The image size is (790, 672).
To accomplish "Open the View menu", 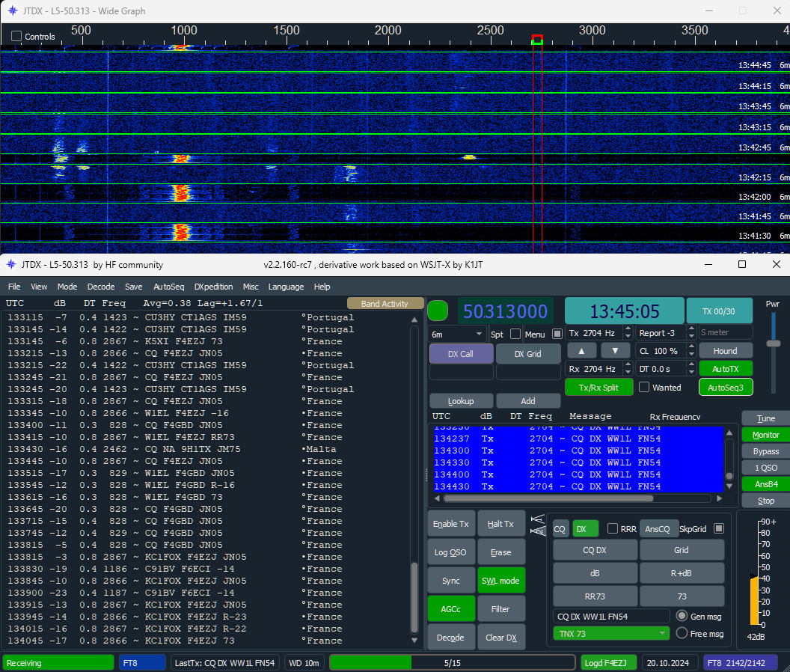I will click(x=39, y=287).
